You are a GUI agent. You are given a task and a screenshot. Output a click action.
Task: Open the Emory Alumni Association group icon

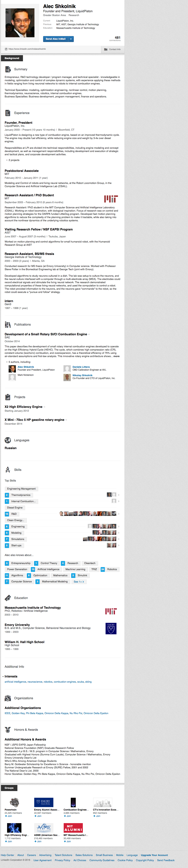(x=44, y=802)
